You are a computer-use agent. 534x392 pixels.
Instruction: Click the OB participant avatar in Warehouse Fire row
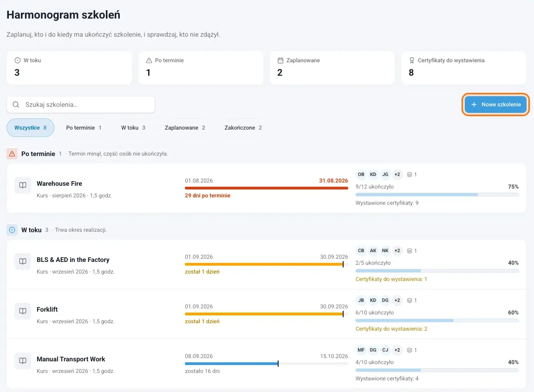361,174
